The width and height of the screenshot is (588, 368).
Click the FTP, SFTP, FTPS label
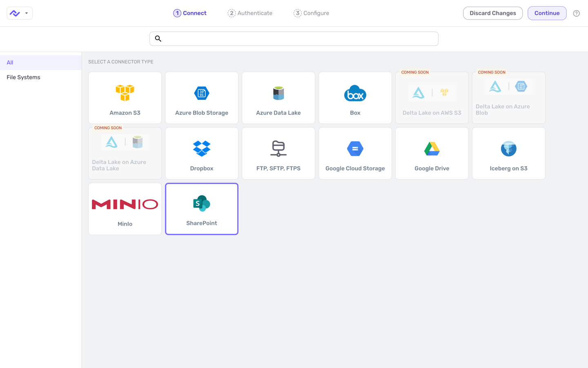coord(278,168)
